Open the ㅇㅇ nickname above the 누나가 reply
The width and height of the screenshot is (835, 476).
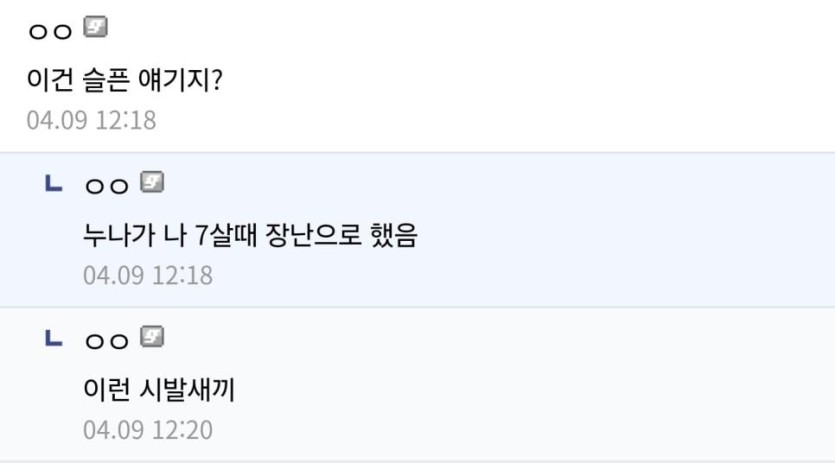point(108,186)
